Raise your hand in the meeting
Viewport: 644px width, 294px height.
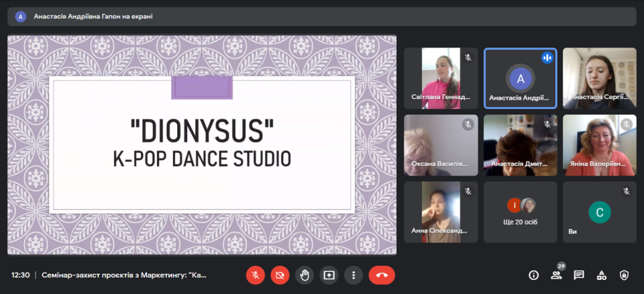click(x=305, y=275)
